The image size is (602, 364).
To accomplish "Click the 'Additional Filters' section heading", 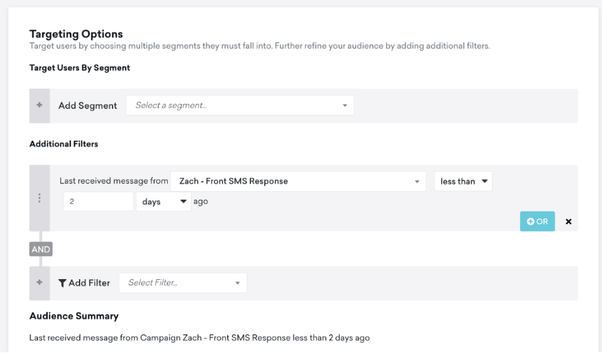I will click(64, 144).
